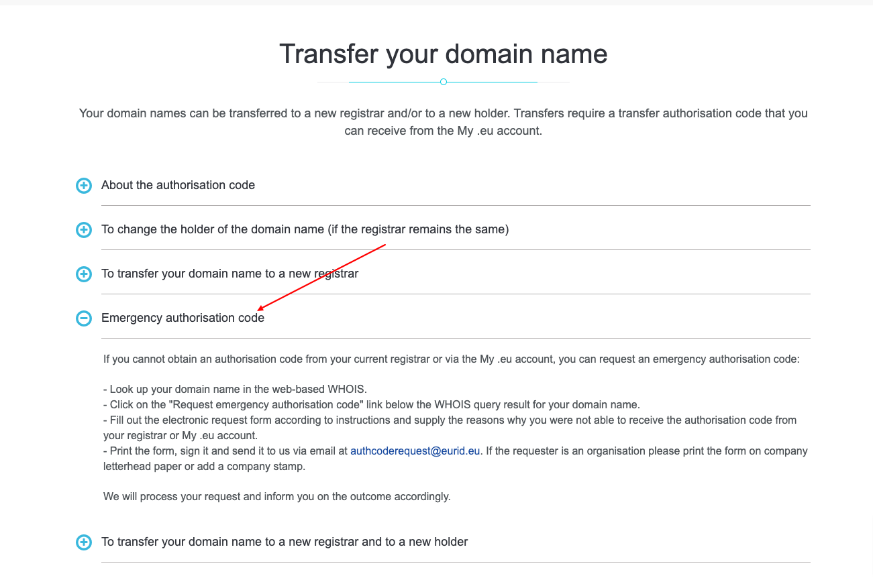873x588 pixels.
Task: Collapse the Emergency authorisation code section title
Action: coord(183,318)
